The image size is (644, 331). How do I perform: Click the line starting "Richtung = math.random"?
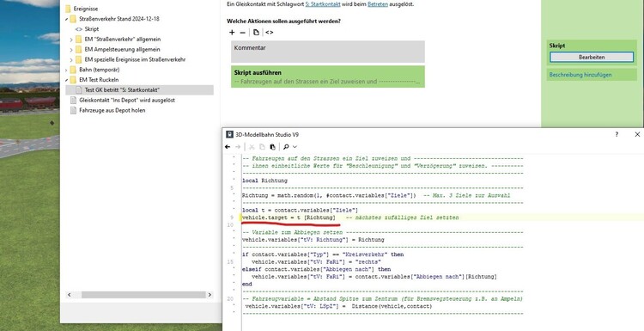point(329,195)
